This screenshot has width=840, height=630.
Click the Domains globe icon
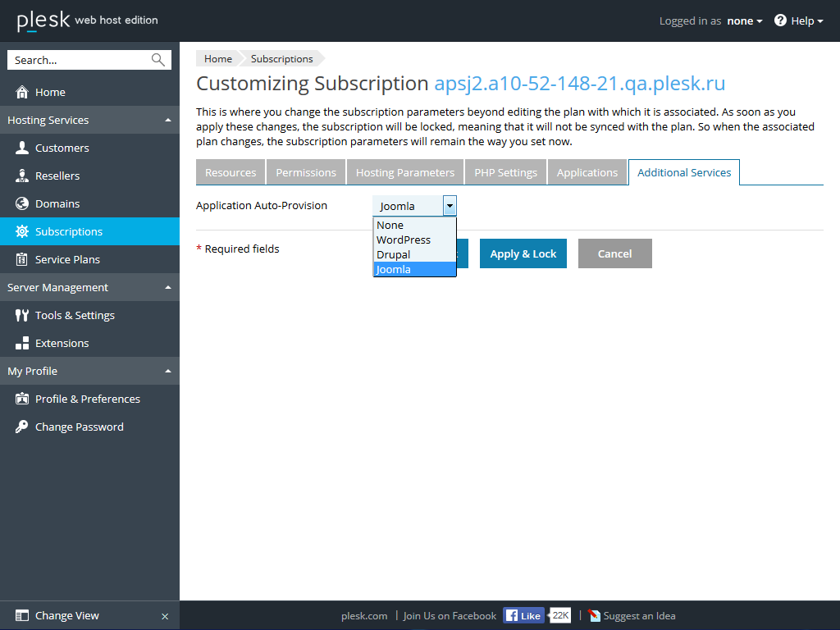[x=22, y=203]
